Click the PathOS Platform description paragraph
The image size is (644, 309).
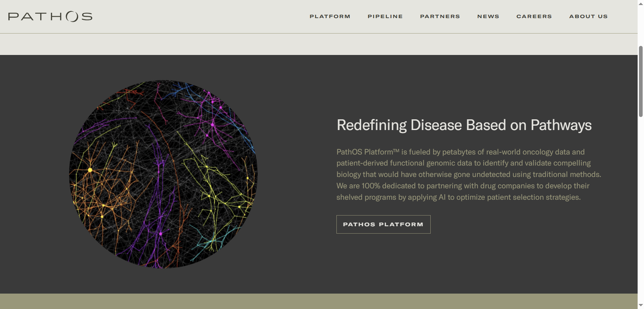pyautogui.click(x=469, y=175)
